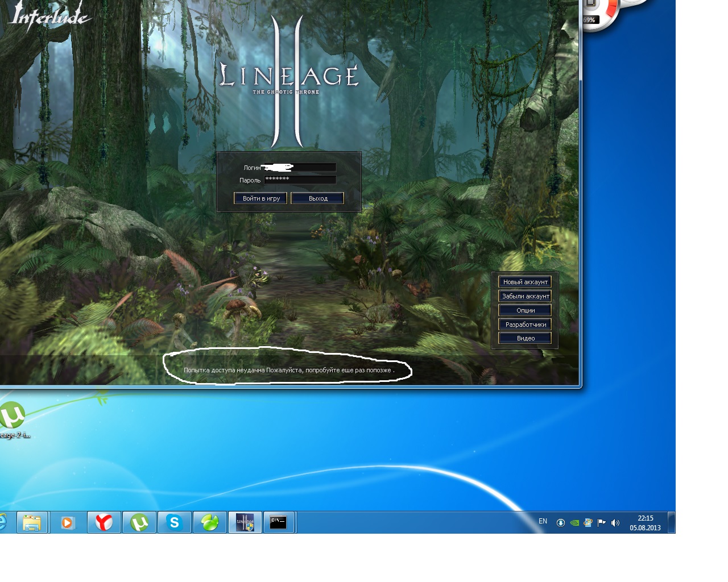
Task: Click the Войти в игру login button
Action: (260, 198)
